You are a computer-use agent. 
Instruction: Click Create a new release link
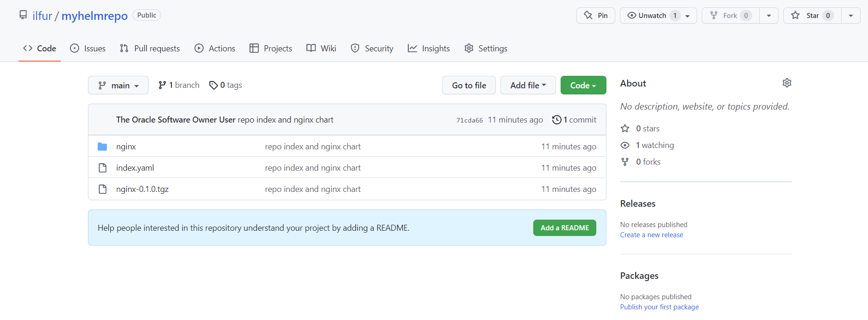652,235
